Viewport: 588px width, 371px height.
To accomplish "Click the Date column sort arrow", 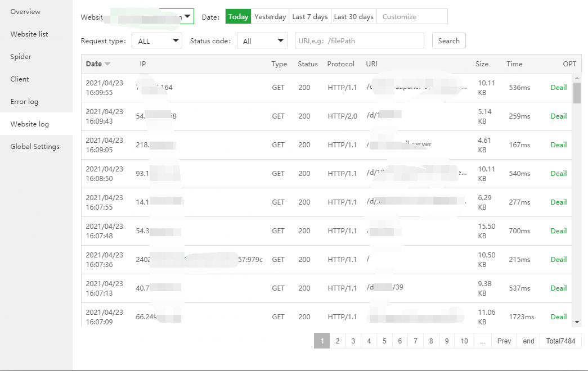I will coord(107,64).
